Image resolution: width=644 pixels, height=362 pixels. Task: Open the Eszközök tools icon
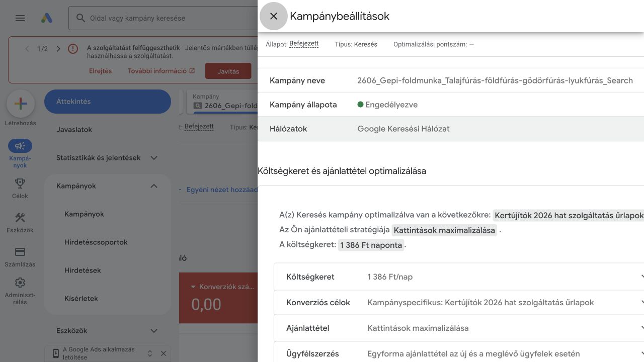(20, 218)
